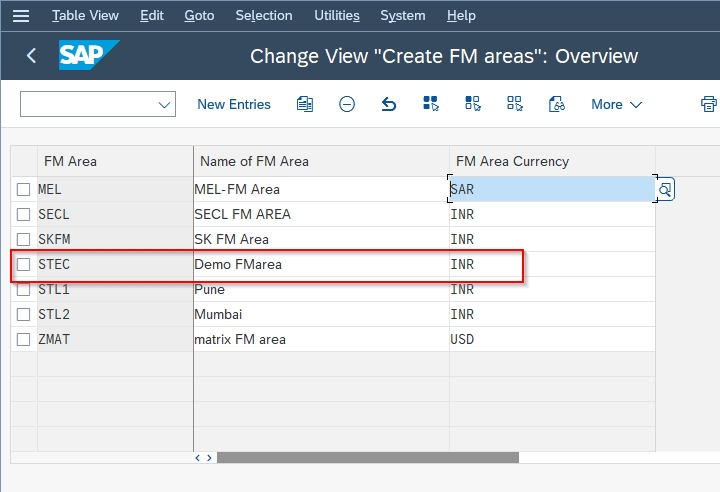
Task: Open the Table View menu
Action: coord(85,16)
